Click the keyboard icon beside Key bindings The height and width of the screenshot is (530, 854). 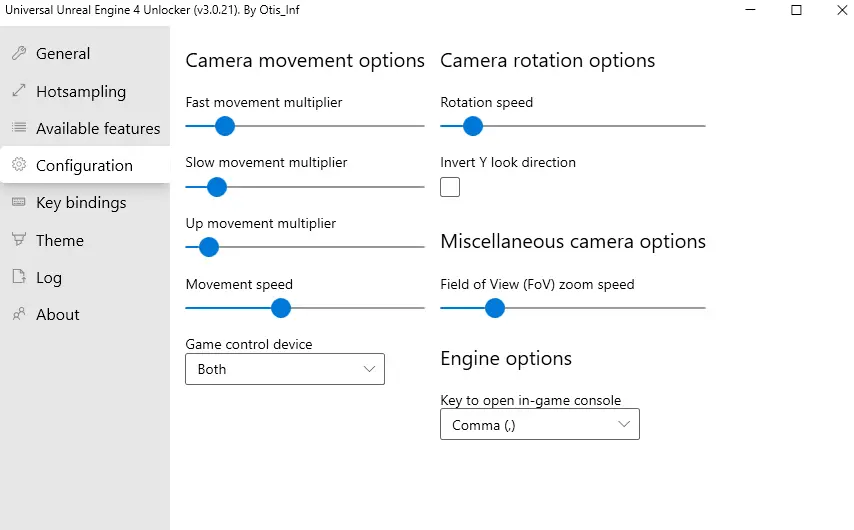[x=19, y=202]
